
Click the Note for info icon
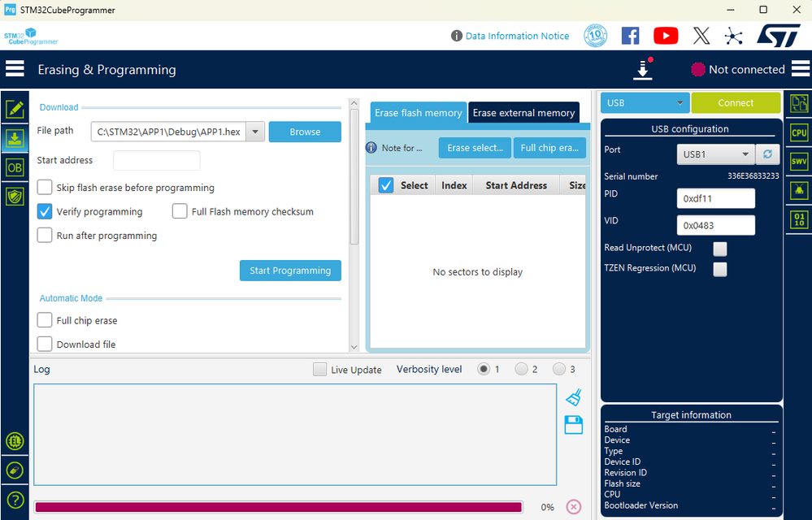pos(371,148)
